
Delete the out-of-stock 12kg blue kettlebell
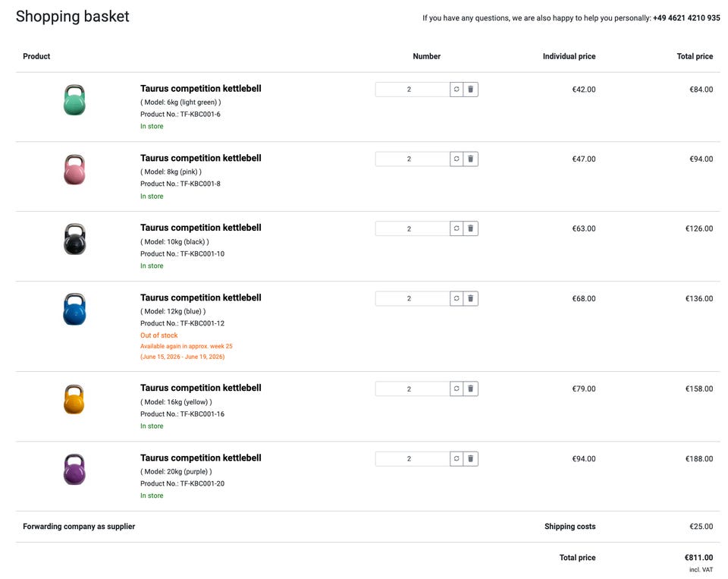pyautogui.click(x=470, y=298)
